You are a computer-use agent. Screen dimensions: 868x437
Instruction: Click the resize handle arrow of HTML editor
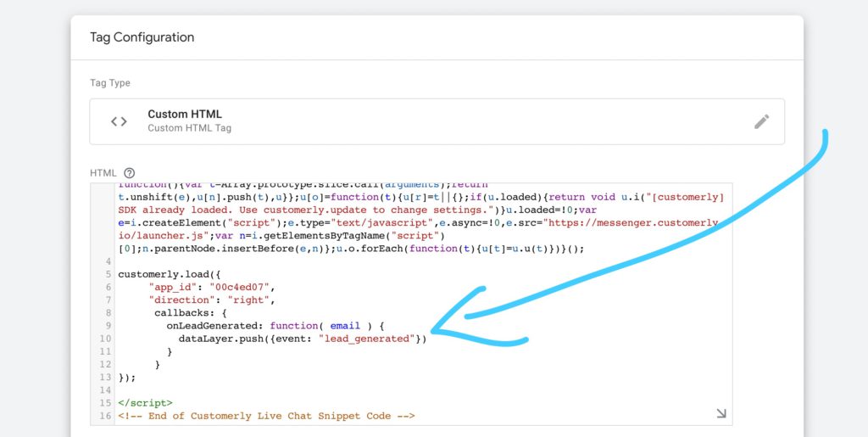tap(721, 413)
